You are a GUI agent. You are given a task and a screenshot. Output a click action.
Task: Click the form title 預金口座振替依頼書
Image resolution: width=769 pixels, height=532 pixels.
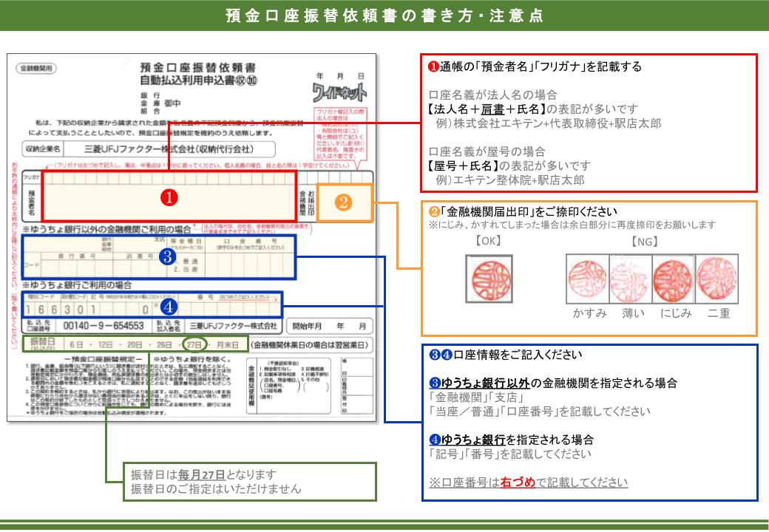198,67
